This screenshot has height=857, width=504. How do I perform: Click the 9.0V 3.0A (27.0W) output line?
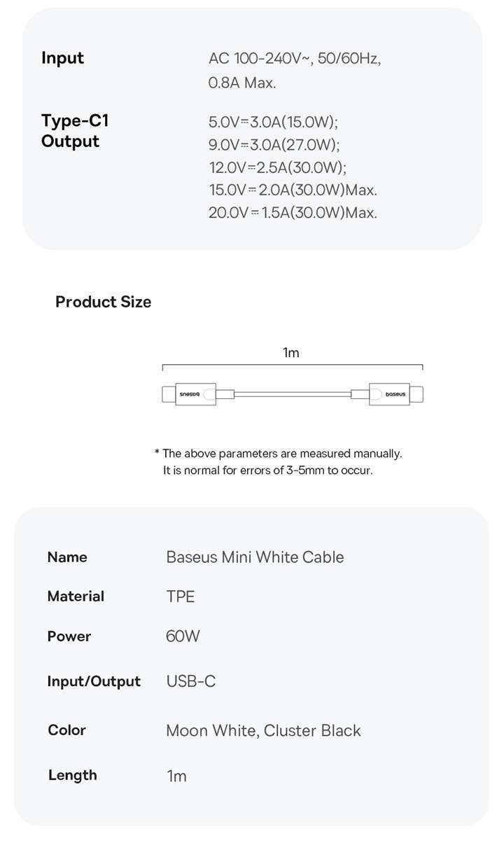[x=274, y=145]
